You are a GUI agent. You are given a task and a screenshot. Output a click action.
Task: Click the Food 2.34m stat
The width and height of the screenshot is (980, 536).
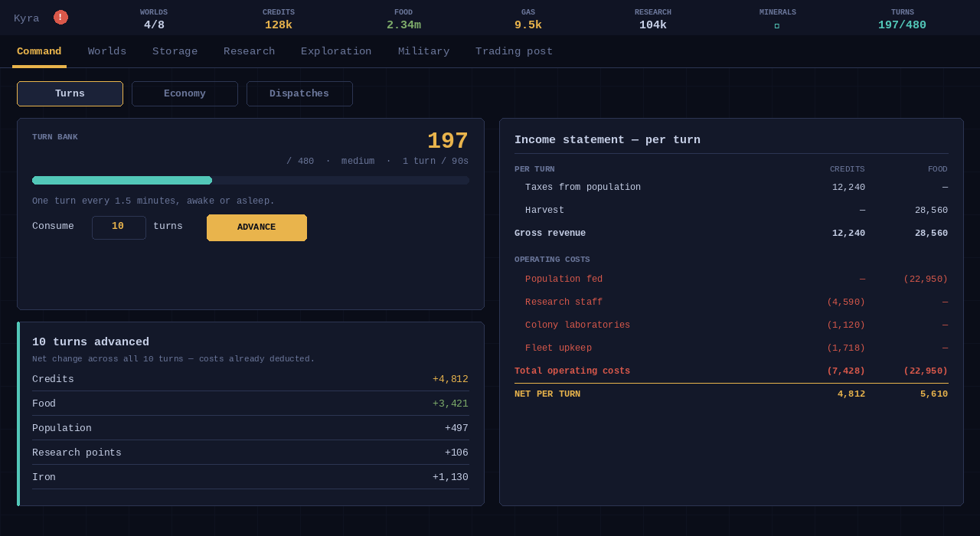pos(403,19)
